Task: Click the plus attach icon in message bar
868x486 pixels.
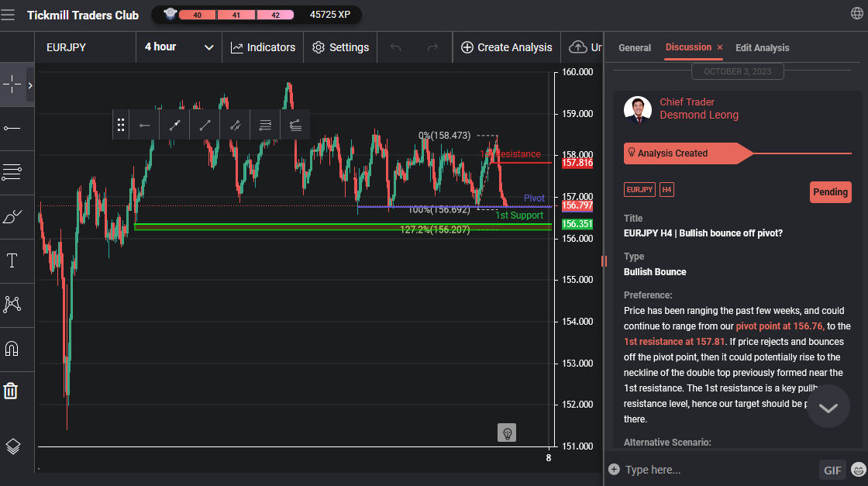Action: point(614,470)
